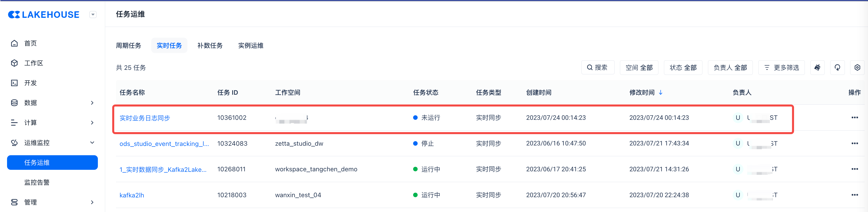
Task: Expand the 计算 sidebar menu
Action: click(x=52, y=123)
